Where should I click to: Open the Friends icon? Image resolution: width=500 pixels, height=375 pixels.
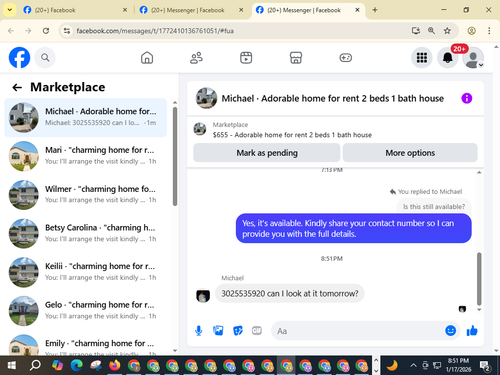(x=196, y=58)
